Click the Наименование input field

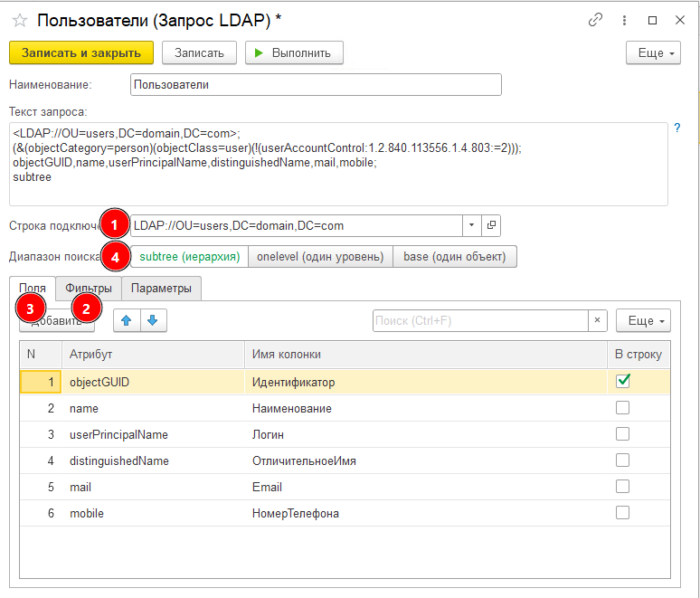pos(316,85)
